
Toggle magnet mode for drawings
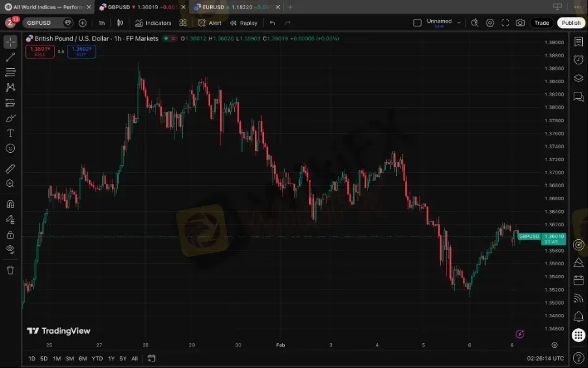click(10, 204)
